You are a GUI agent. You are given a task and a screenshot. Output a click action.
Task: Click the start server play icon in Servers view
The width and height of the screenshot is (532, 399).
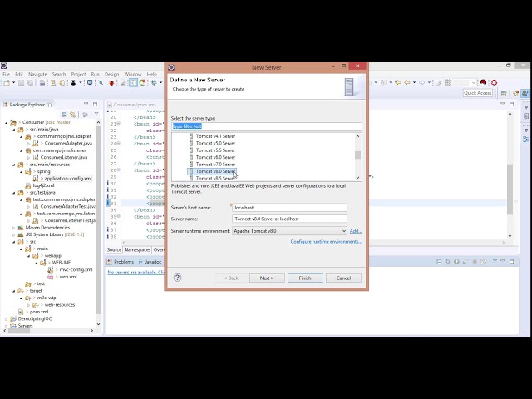[456, 262]
